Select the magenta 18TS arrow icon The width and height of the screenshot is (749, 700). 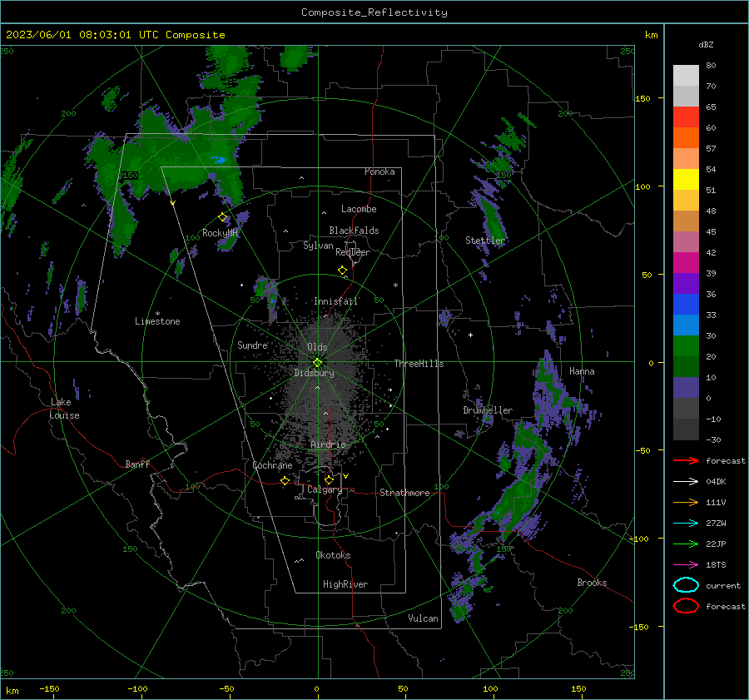coord(686,565)
